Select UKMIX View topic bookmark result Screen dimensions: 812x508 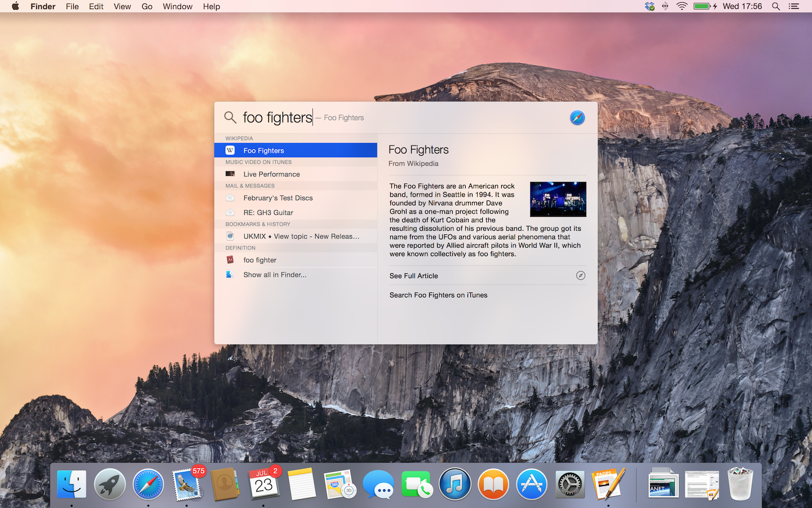pos(295,236)
